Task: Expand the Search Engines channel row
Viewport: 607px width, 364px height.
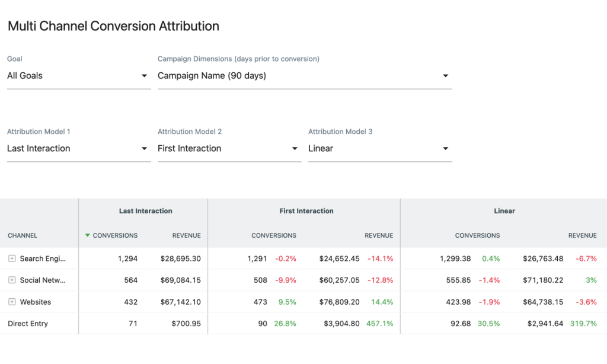Action: (x=13, y=258)
